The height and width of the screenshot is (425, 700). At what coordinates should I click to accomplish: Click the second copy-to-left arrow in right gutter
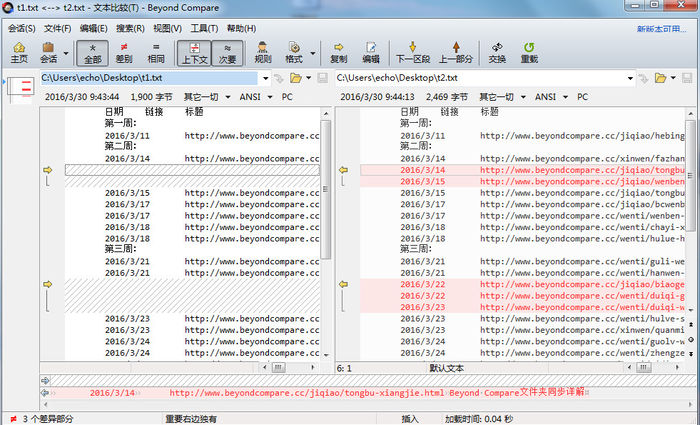click(x=343, y=284)
